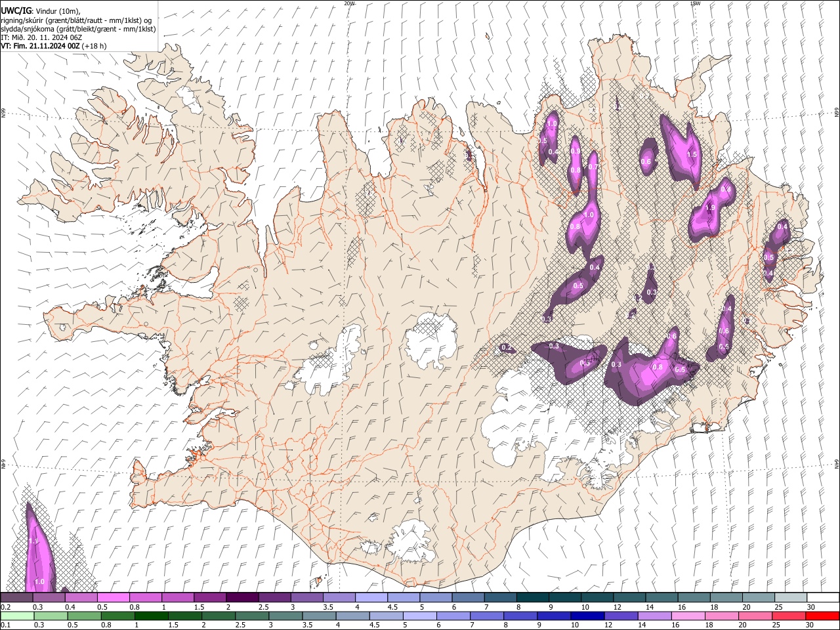Select the upper legend swatch starting at 4.5
This screenshot has height=630, width=840.
(x=403, y=598)
